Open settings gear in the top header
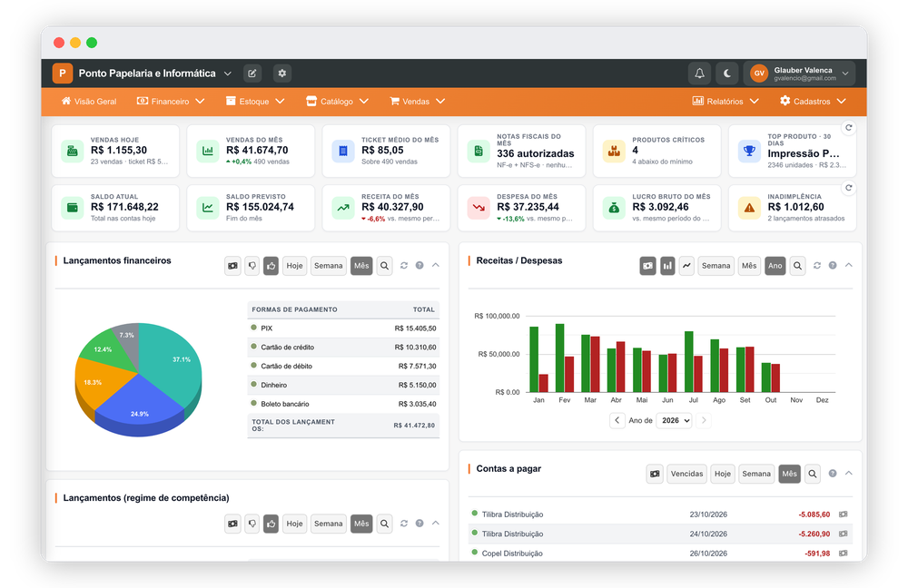This screenshot has width=908, height=588. click(282, 73)
